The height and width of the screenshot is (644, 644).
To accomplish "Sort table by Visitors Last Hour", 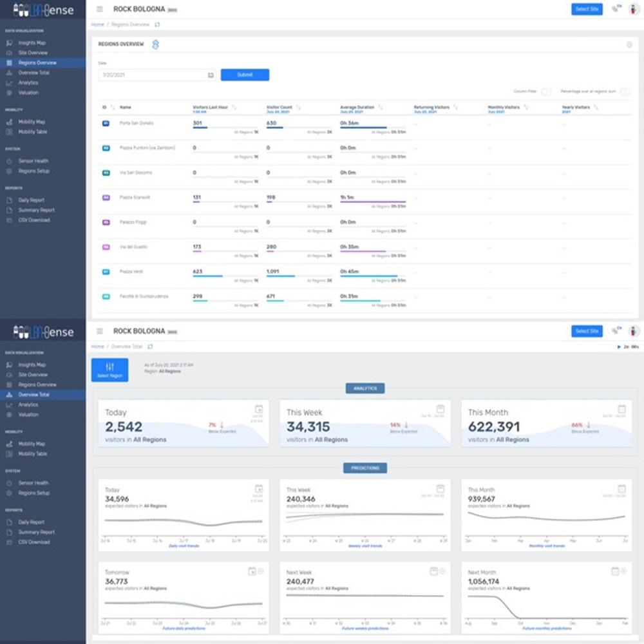I will (234, 108).
